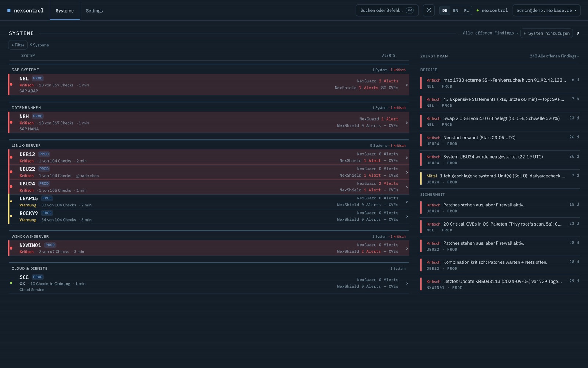
Task: Click NexGuard 1 Alert in NBH row
Action: click(x=379, y=119)
